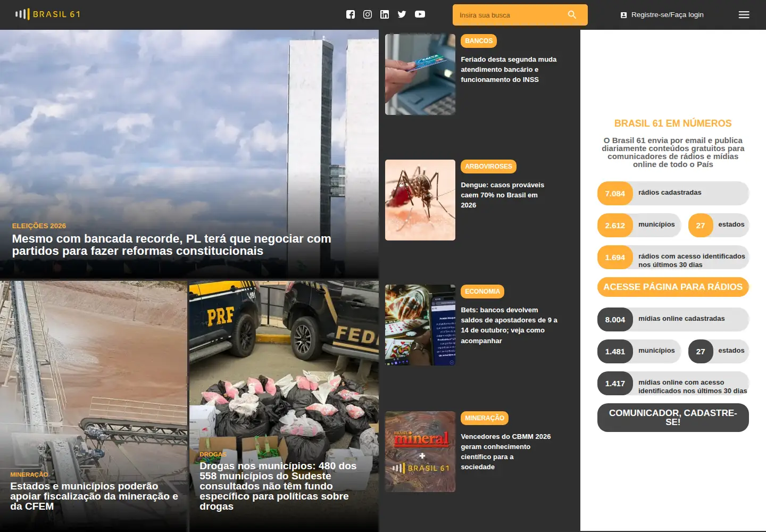
Task: Open the hamburger menu
Action: pyautogui.click(x=744, y=15)
